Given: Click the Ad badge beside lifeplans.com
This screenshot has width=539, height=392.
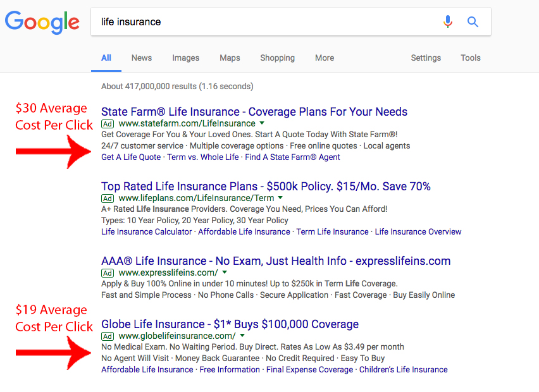Looking at the screenshot, I should tap(108, 199).
